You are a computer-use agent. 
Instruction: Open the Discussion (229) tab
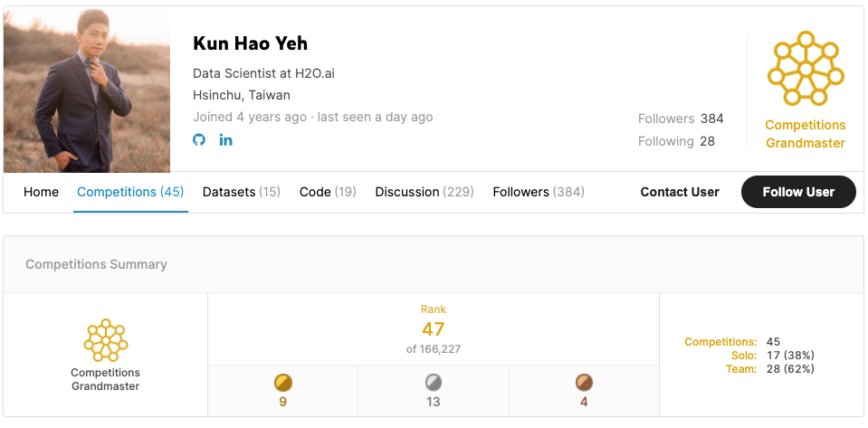click(424, 192)
